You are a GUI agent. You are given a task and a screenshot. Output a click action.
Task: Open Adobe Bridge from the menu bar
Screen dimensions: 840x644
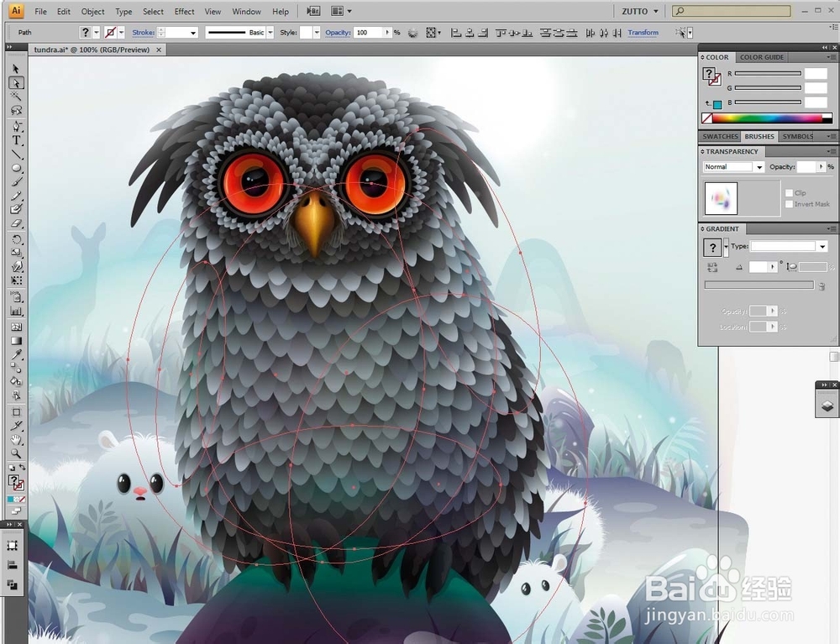[x=313, y=11]
